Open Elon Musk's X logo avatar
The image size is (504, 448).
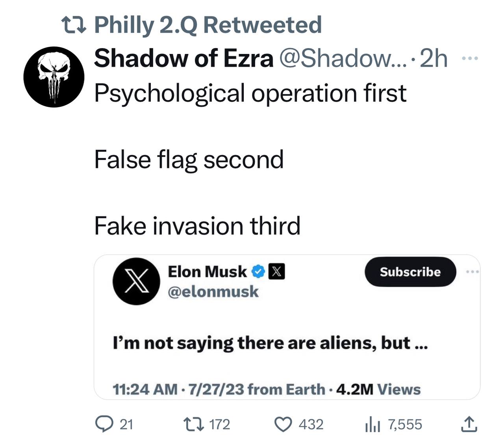[136, 282]
